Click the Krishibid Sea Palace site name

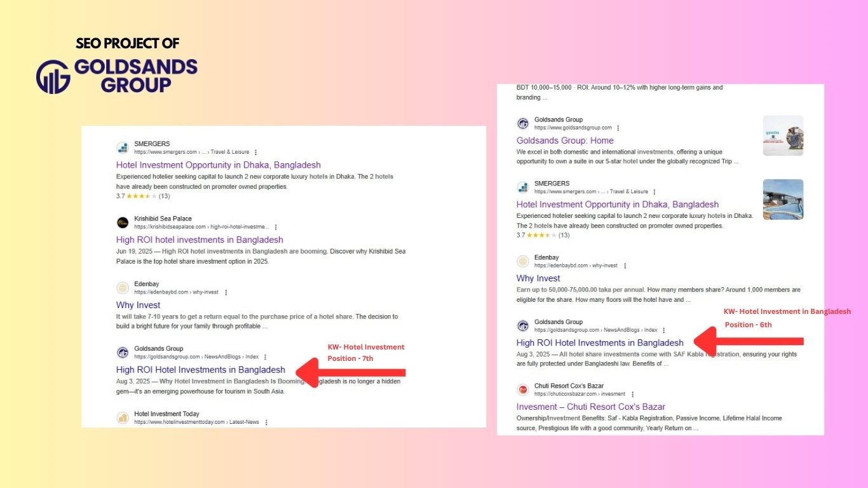coord(163,219)
